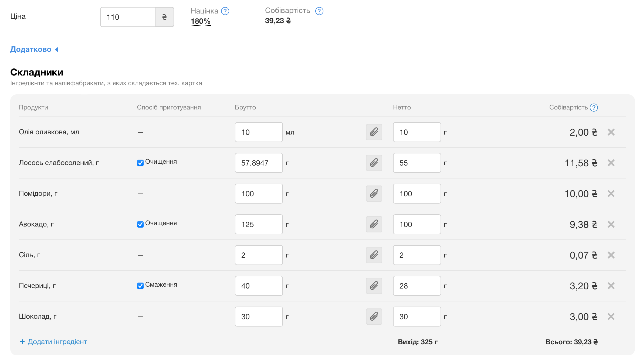Click the 180% markup value

pos(200,21)
